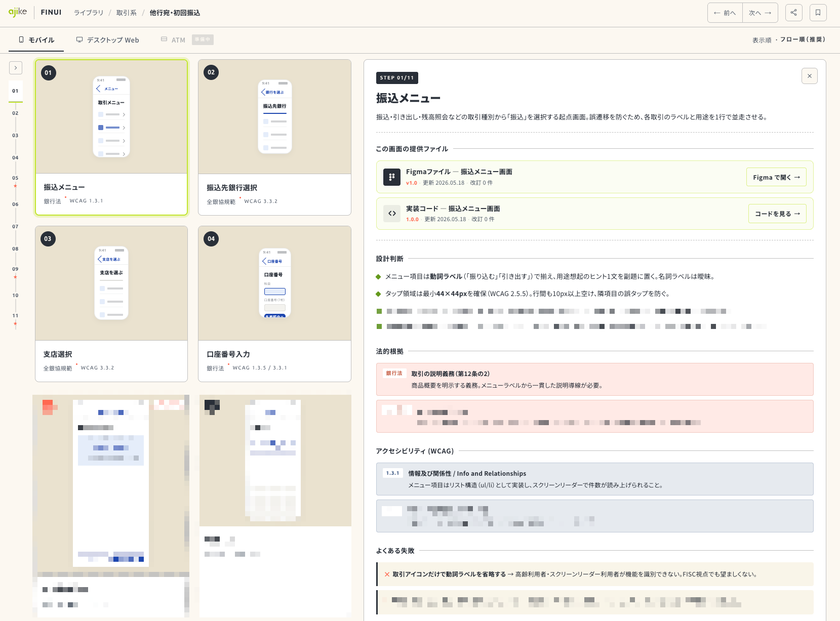Jump to step 01 in timeline
Screen dimensions: 840x621
pyautogui.click(x=15, y=91)
